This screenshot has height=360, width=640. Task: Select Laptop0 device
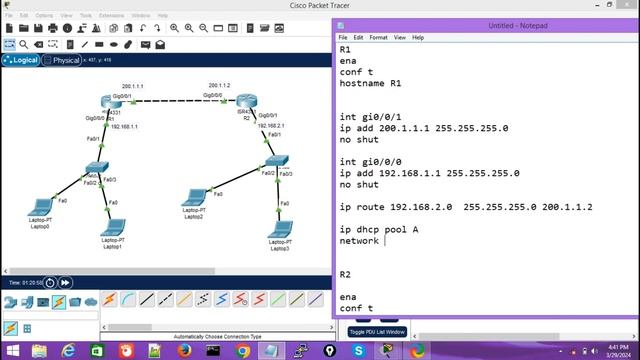pyautogui.click(x=40, y=207)
